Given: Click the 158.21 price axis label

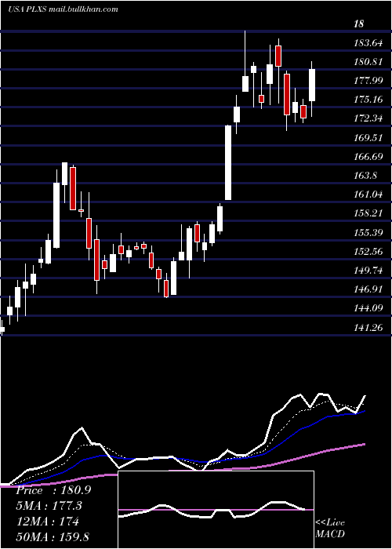Looking at the screenshot, I should click(368, 213).
